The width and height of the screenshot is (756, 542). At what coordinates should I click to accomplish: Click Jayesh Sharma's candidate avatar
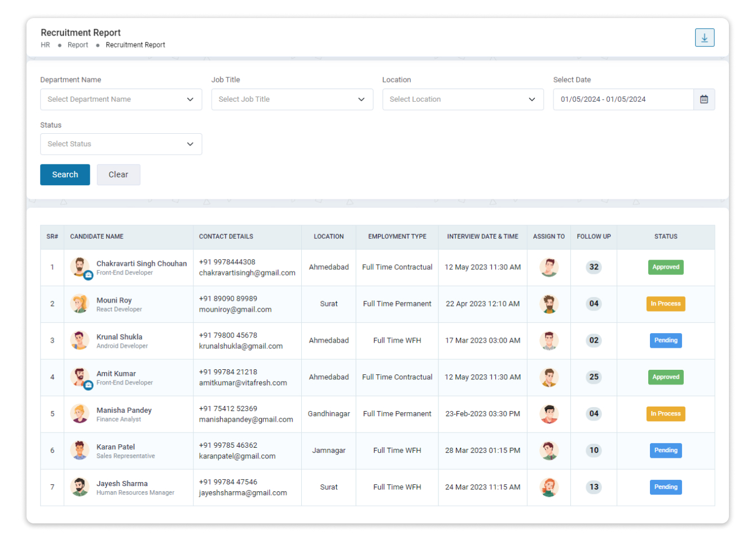tap(80, 487)
